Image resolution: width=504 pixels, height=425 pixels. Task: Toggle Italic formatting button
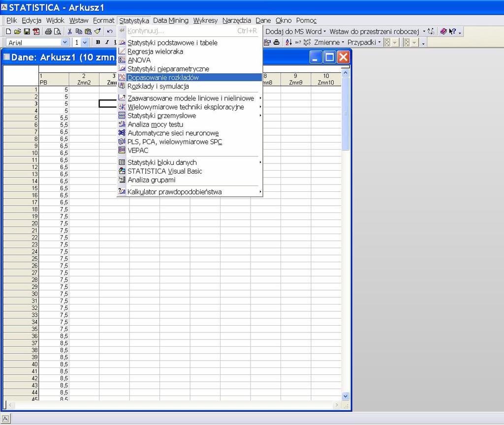tap(107, 42)
